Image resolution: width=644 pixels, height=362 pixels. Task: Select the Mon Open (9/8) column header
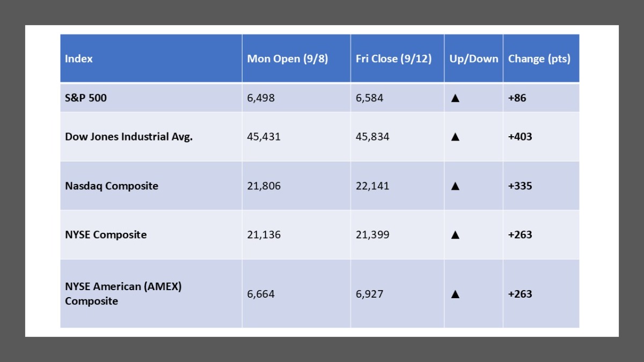287,59
